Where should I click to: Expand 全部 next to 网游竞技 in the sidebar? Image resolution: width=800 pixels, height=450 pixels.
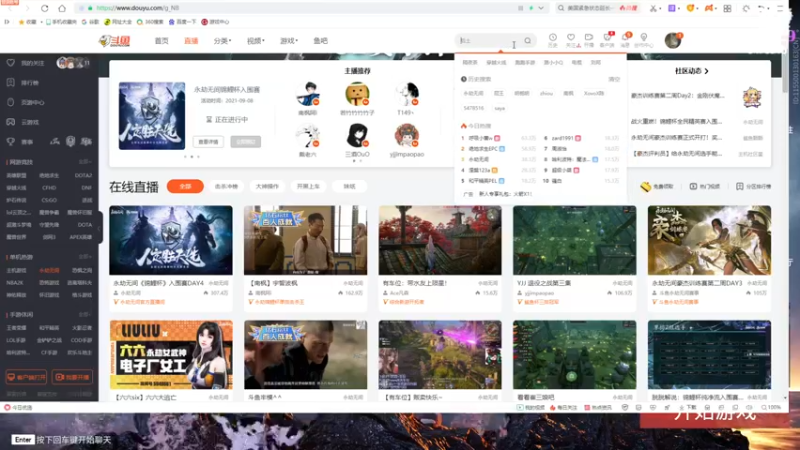coord(85,162)
